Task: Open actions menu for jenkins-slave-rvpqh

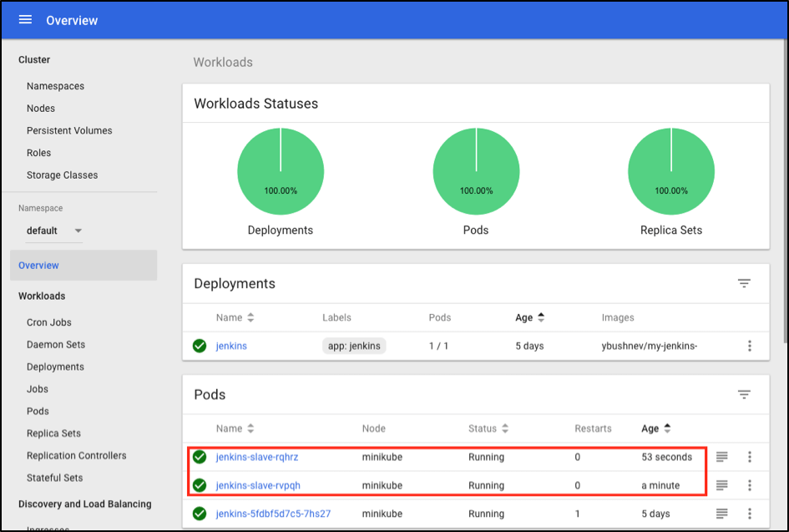Action: (749, 485)
